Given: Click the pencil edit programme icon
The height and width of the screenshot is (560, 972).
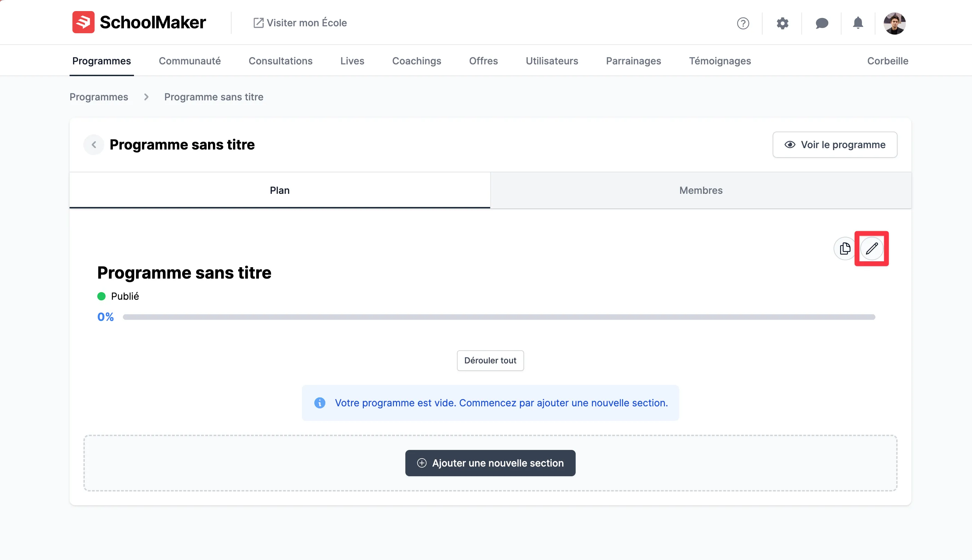Looking at the screenshot, I should coord(872,249).
